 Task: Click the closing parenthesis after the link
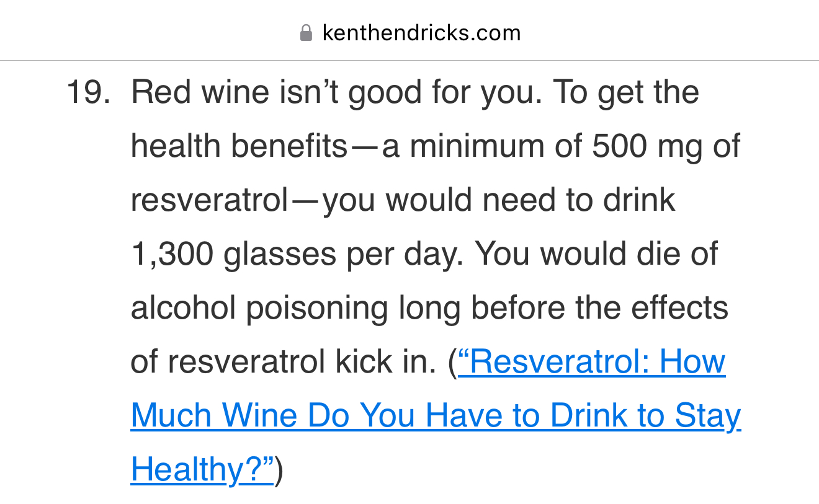279,469
